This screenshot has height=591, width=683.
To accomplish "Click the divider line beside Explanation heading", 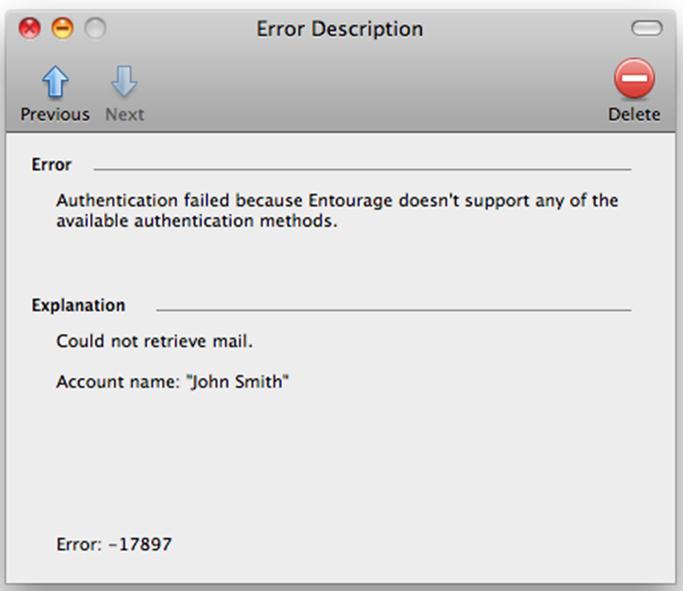I will point(394,310).
